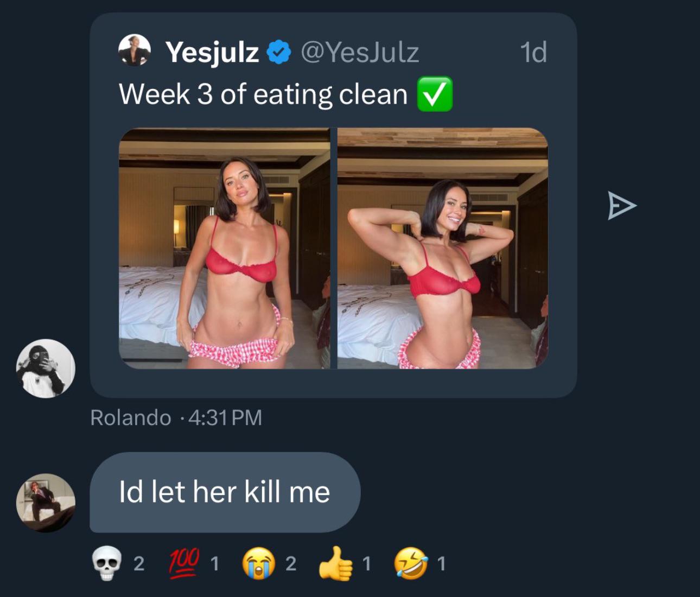Image resolution: width=700 pixels, height=597 pixels.
Task: Tap the share arrow beside the tweet card
Action: 621,206
